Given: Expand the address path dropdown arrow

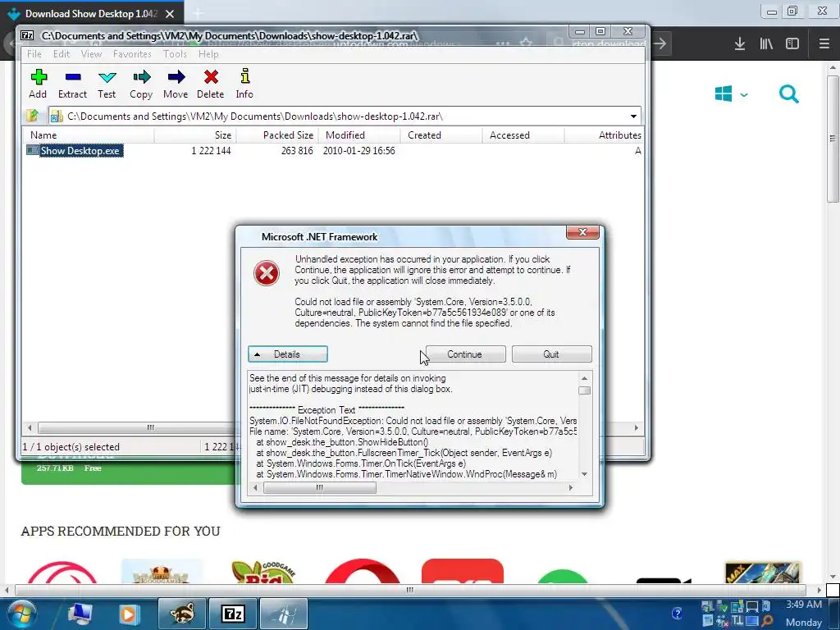Looking at the screenshot, I should pos(633,116).
